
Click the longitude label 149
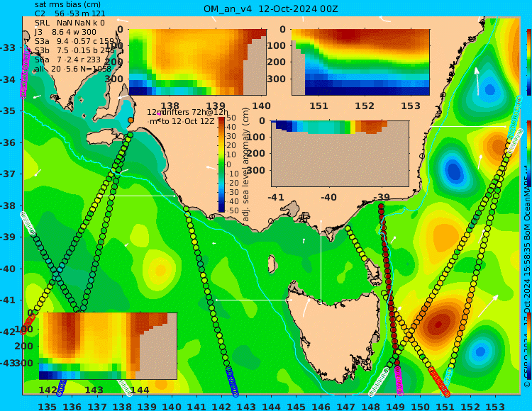[x=396, y=407]
